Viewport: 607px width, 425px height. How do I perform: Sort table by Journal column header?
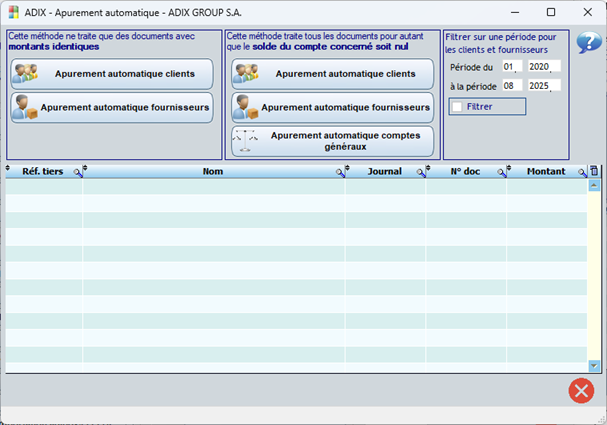tap(384, 171)
